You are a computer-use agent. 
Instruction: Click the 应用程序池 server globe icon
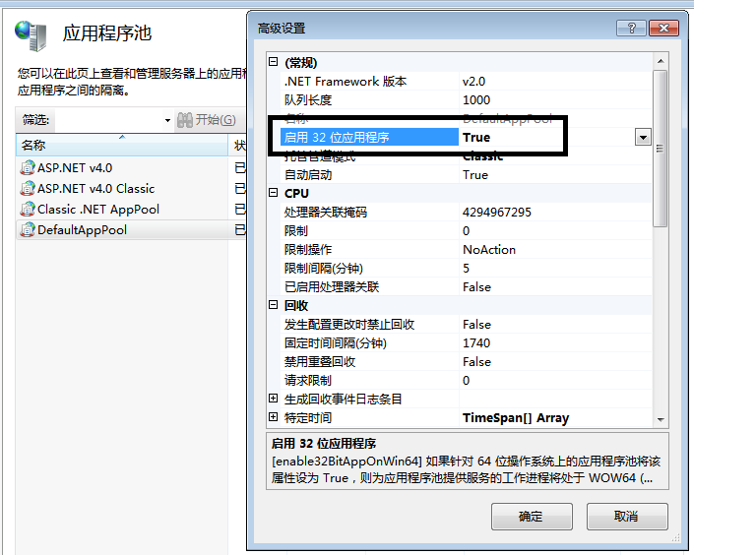pos(31,35)
